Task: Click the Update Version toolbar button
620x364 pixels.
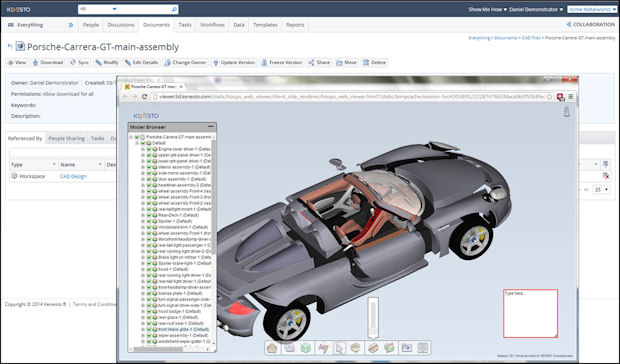Action: pyautogui.click(x=234, y=62)
